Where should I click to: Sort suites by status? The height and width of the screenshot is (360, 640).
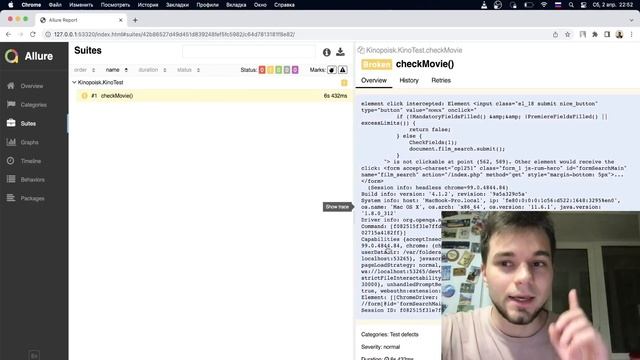tap(188, 70)
